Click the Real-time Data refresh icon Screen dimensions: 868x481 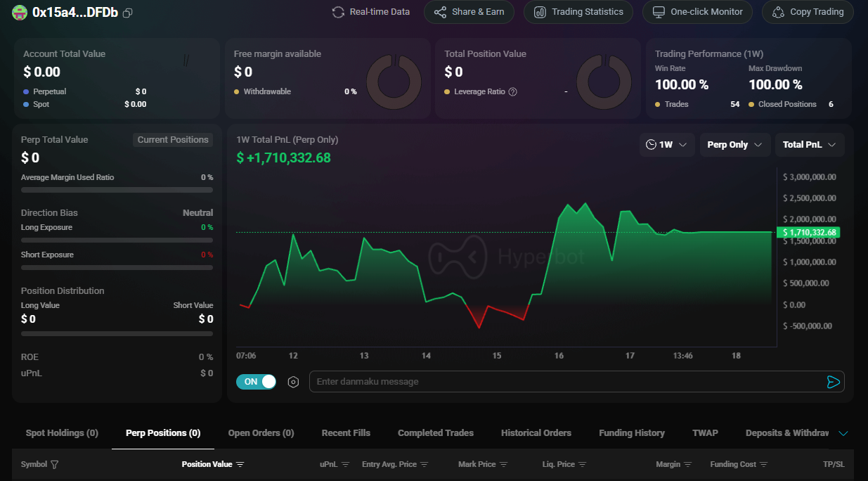click(338, 12)
